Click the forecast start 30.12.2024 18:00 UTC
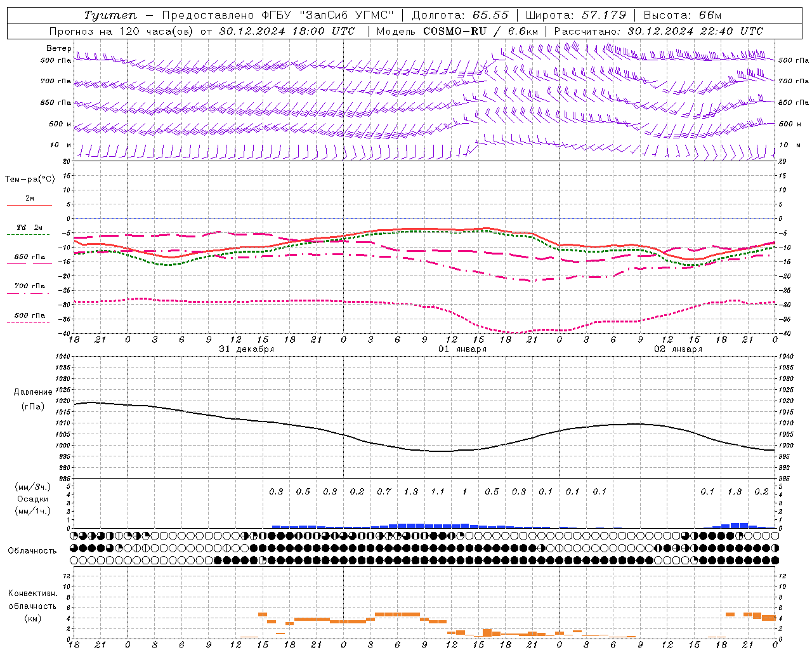Viewport: 812px width, 650px height. coord(287,31)
